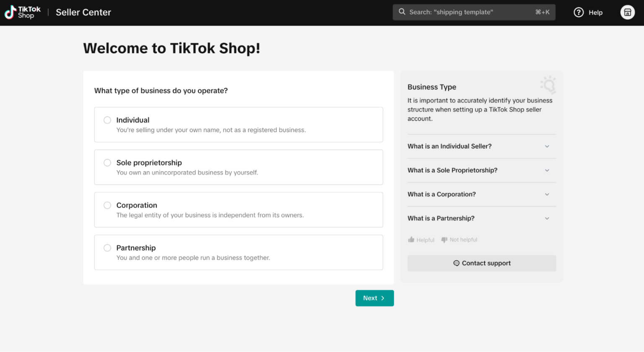Click the thumbs down Not helpful icon
644x352 pixels.
pyautogui.click(x=444, y=240)
